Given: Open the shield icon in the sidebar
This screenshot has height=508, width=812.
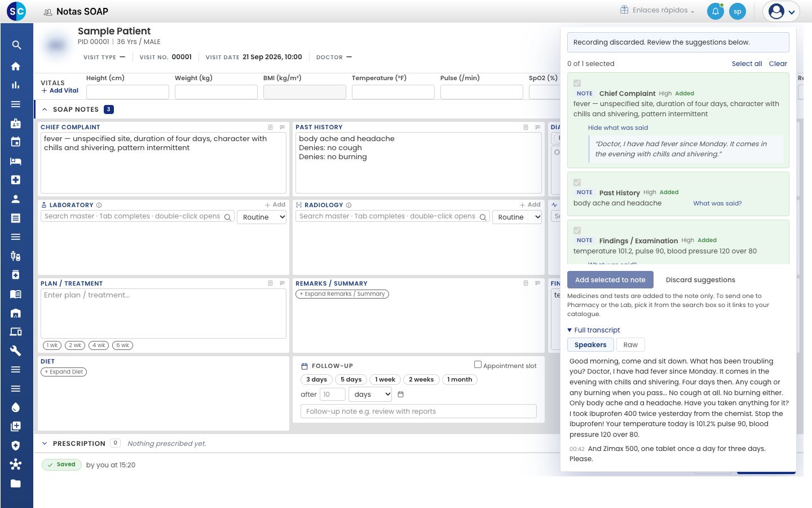Looking at the screenshot, I should coord(16,445).
